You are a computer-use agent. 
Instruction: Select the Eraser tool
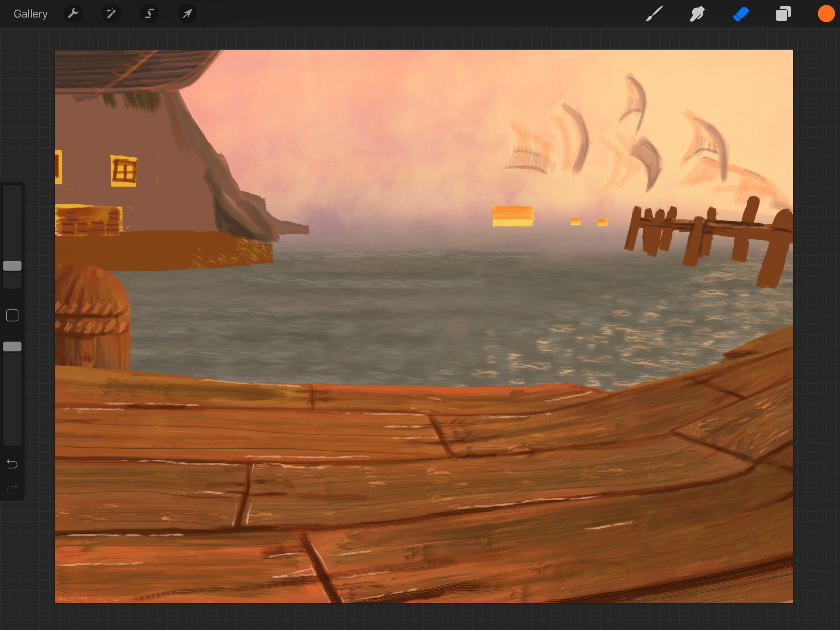[x=740, y=14]
